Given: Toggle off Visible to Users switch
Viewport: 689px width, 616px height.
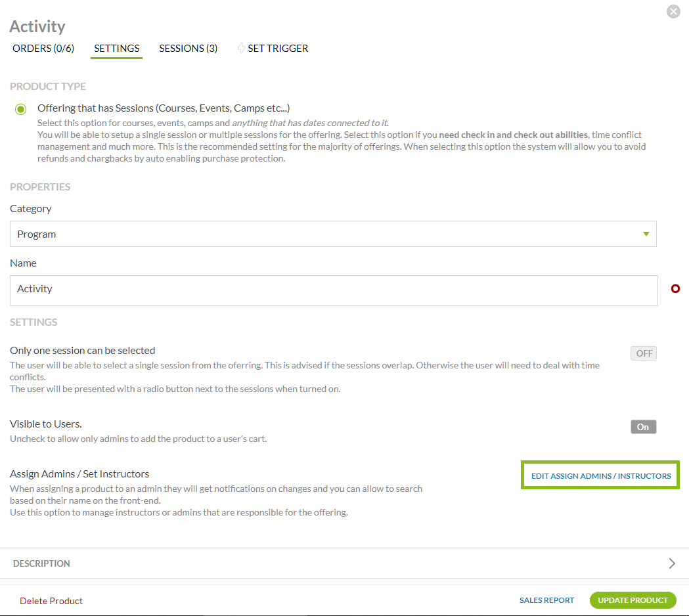Looking at the screenshot, I should [x=644, y=427].
